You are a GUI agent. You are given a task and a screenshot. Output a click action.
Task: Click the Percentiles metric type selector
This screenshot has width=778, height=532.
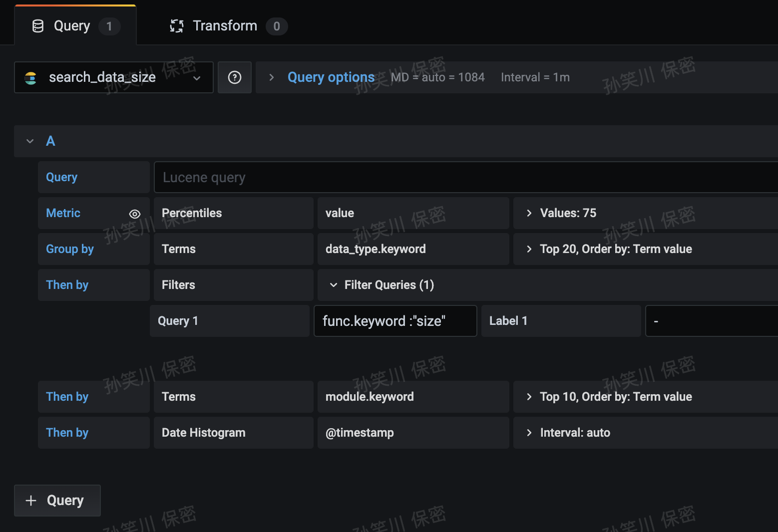pyautogui.click(x=234, y=213)
